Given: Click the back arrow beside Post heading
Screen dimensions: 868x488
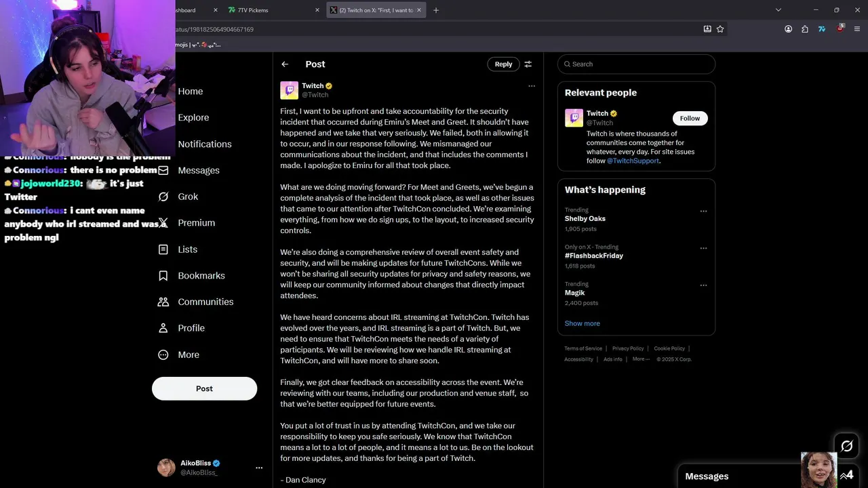Looking at the screenshot, I should click(285, 64).
